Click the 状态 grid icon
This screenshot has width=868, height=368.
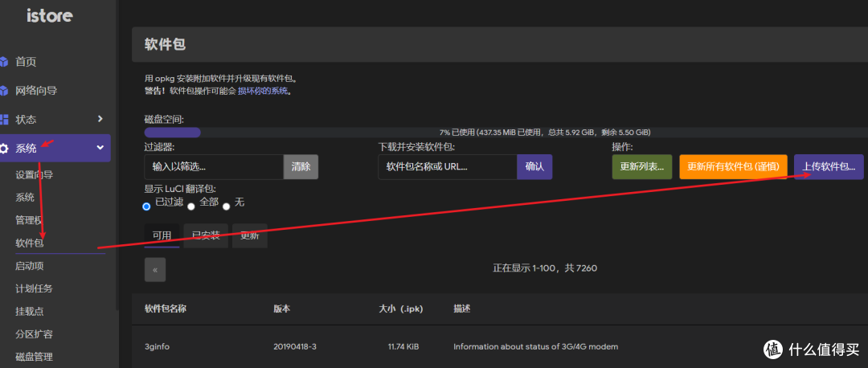[4, 119]
